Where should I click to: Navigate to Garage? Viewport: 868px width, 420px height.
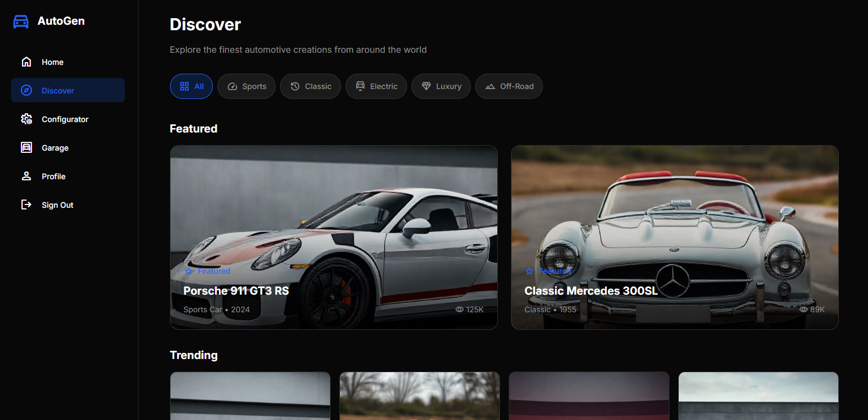[x=68, y=147]
